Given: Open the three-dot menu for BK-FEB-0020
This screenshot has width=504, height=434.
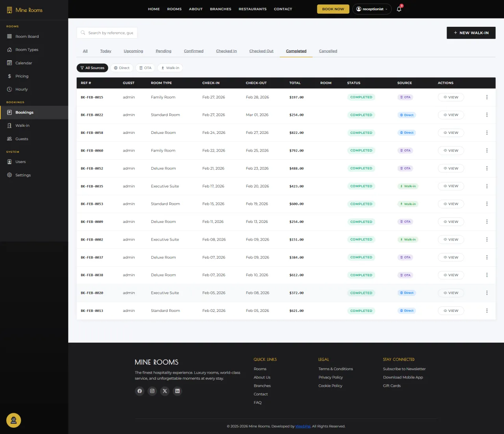Looking at the screenshot, I should tap(487, 293).
